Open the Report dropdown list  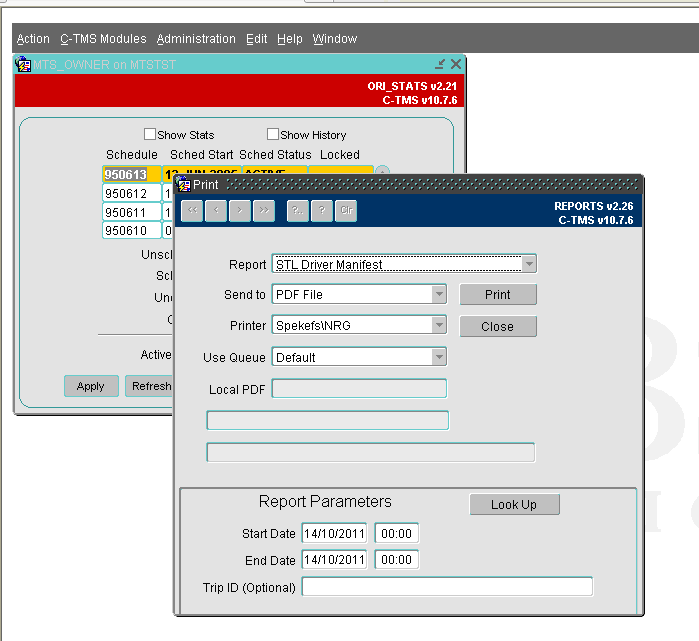click(529, 264)
